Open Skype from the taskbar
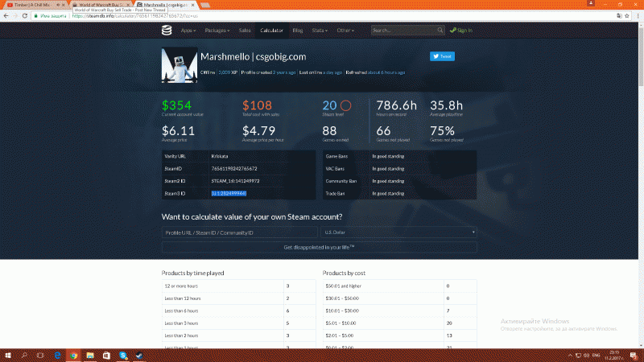Screen dimensions: 644x362 (123, 356)
